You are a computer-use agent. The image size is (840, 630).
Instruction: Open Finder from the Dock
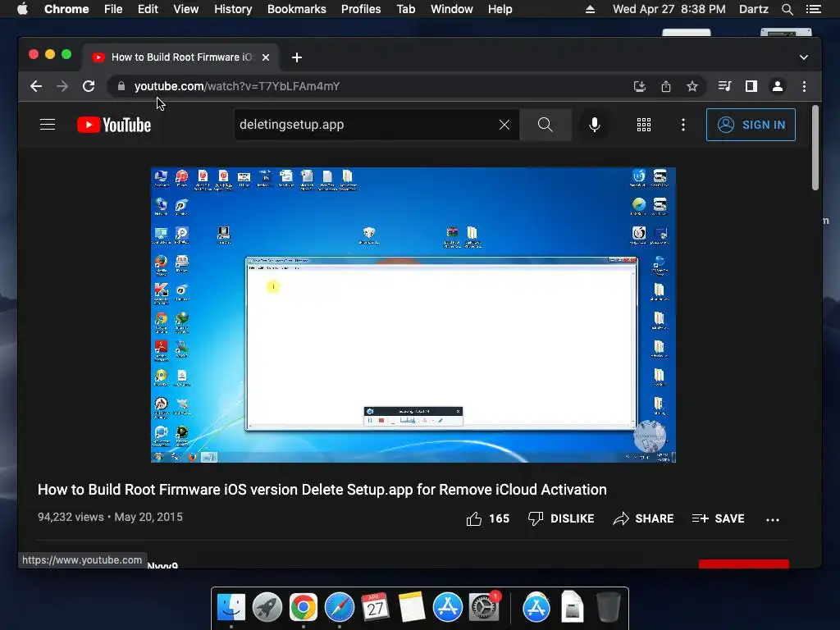(231, 608)
